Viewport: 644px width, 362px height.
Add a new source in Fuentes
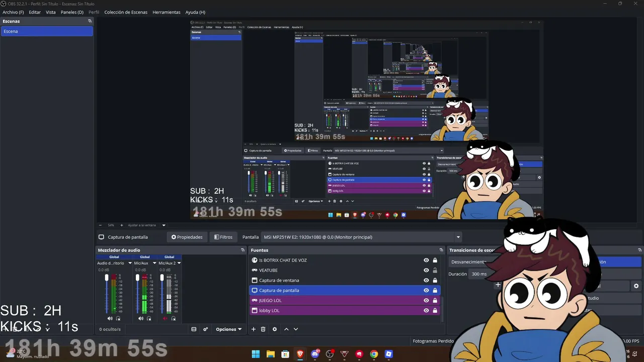click(254, 329)
